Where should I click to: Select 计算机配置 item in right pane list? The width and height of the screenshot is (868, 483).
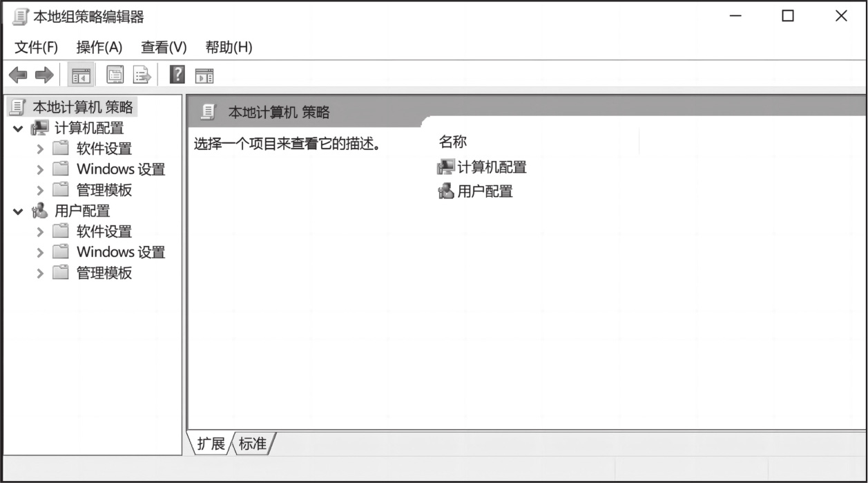482,167
